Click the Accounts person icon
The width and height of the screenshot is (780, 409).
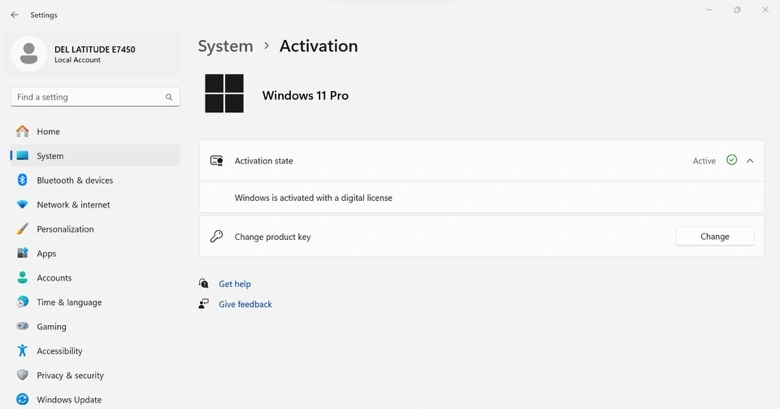[22, 278]
